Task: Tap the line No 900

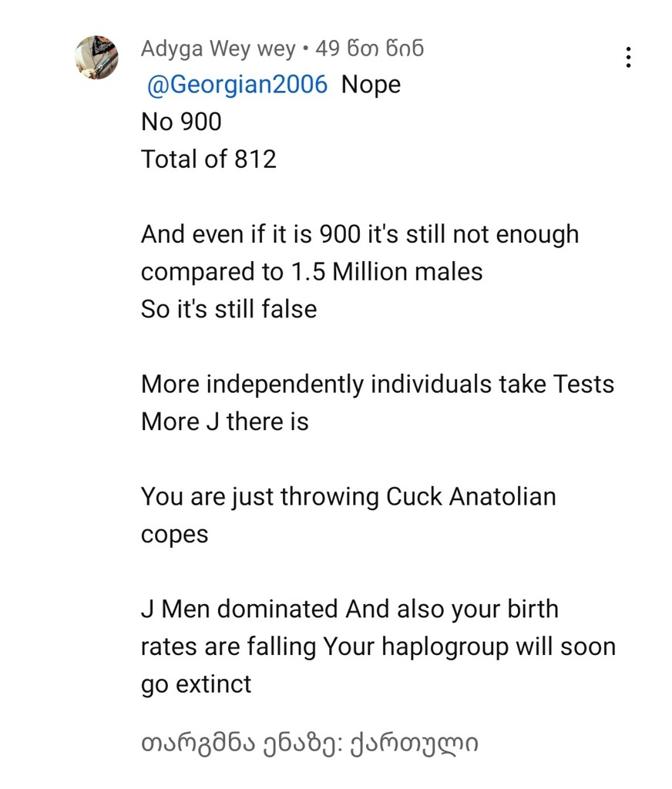Action: click(181, 122)
